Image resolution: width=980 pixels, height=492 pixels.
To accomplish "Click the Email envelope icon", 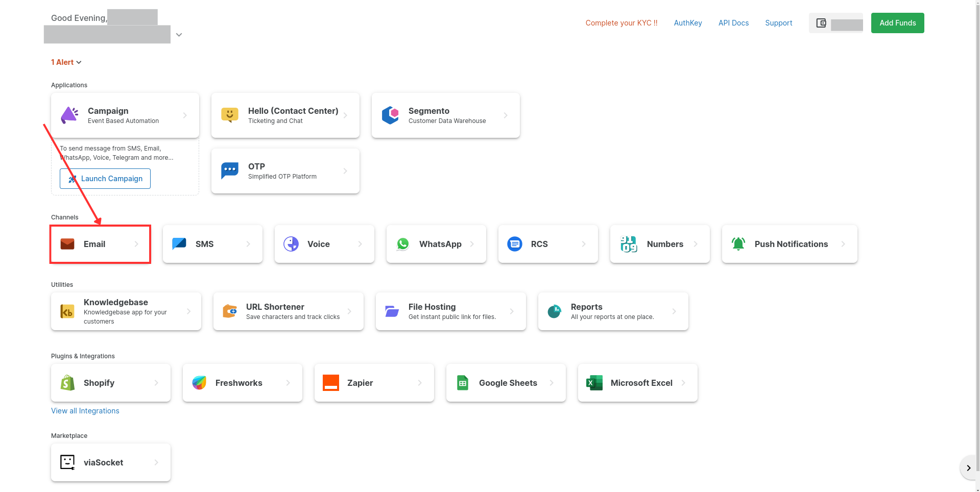I will coord(67,244).
